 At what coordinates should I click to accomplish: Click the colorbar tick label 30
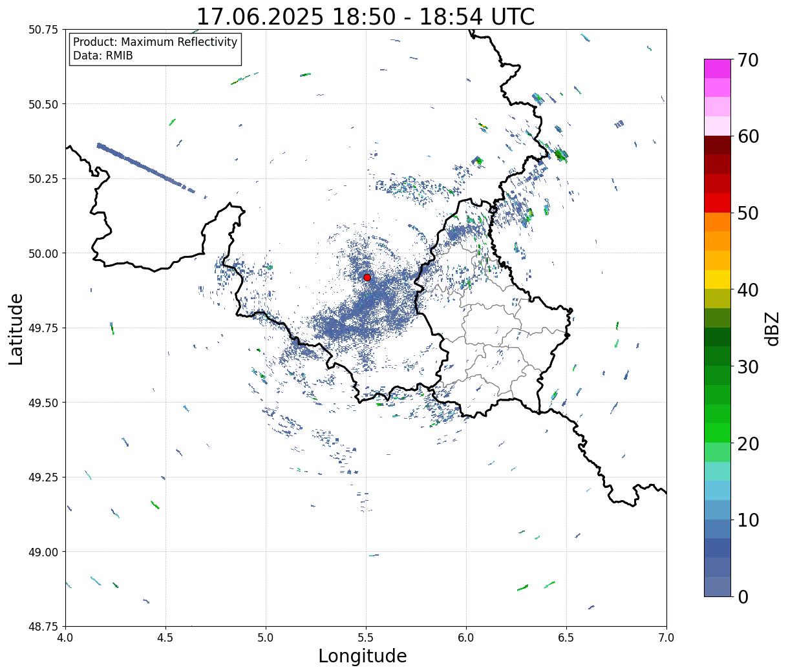[x=748, y=366]
